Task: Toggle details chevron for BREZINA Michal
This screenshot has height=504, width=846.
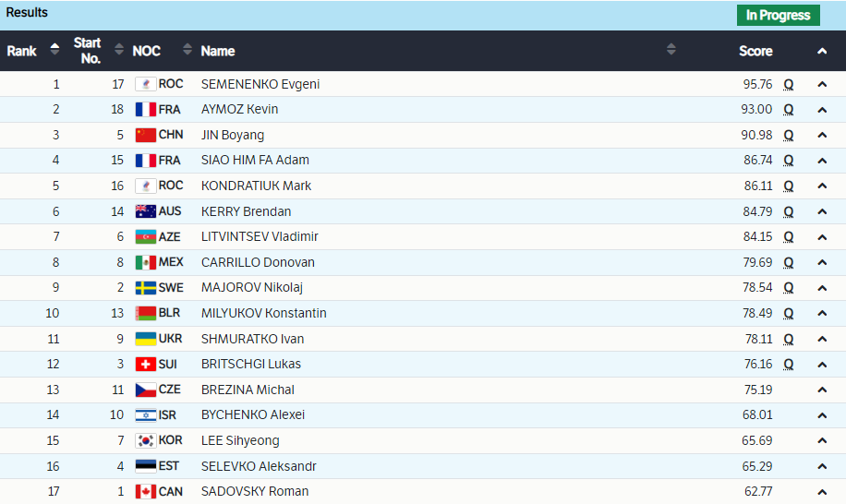Action: tap(822, 390)
